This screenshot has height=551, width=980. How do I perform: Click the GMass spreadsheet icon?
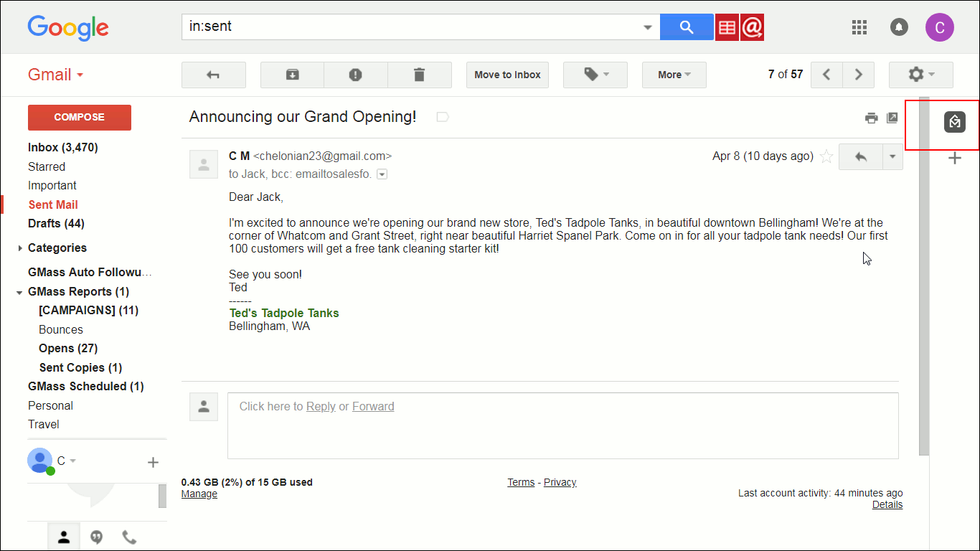pyautogui.click(x=727, y=28)
